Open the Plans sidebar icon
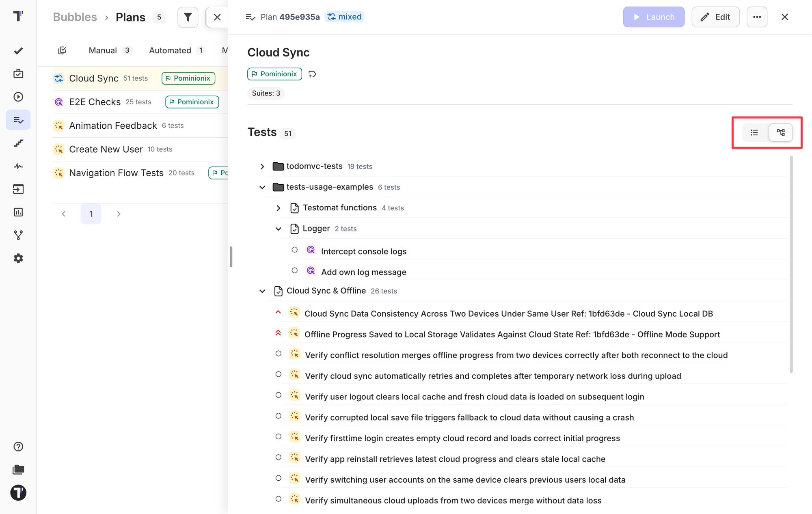The image size is (812, 514). click(x=18, y=120)
